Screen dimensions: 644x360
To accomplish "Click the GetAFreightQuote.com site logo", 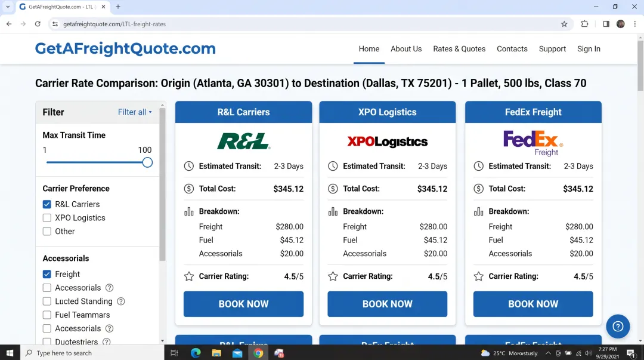I will tap(125, 48).
